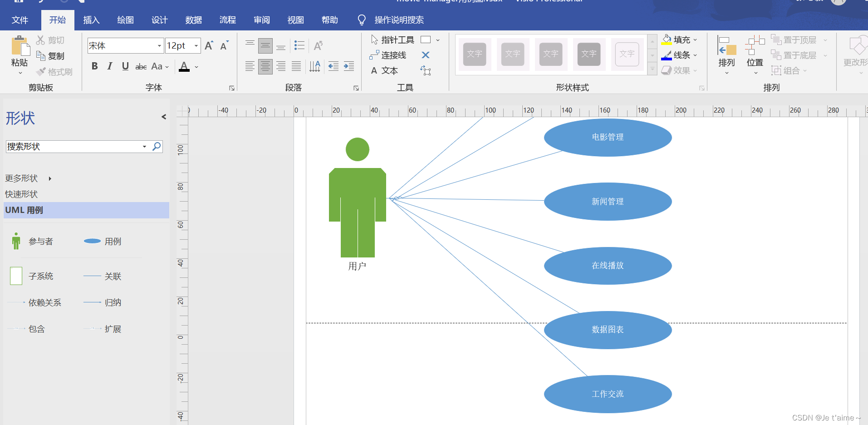Select the Pointer tool
This screenshot has width=868, height=425.
click(x=392, y=40)
